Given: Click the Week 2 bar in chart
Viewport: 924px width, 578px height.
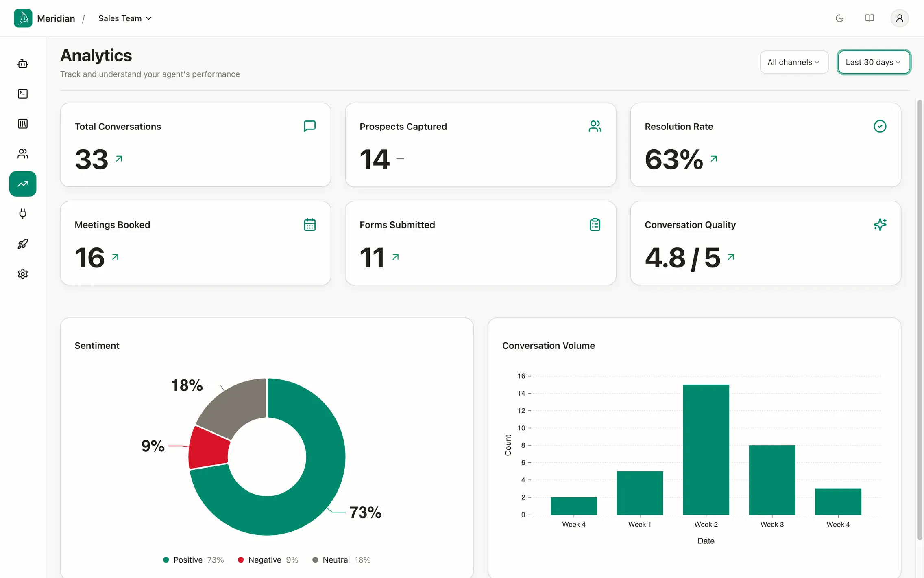Looking at the screenshot, I should tap(706, 449).
